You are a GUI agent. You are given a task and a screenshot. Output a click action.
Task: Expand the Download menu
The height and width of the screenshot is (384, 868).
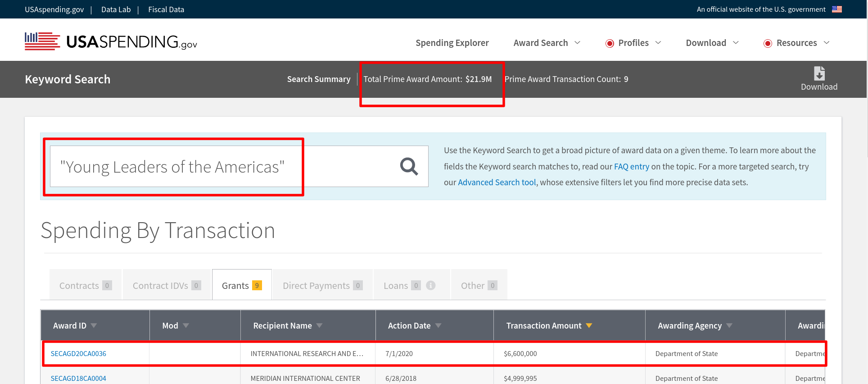[x=712, y=43]
